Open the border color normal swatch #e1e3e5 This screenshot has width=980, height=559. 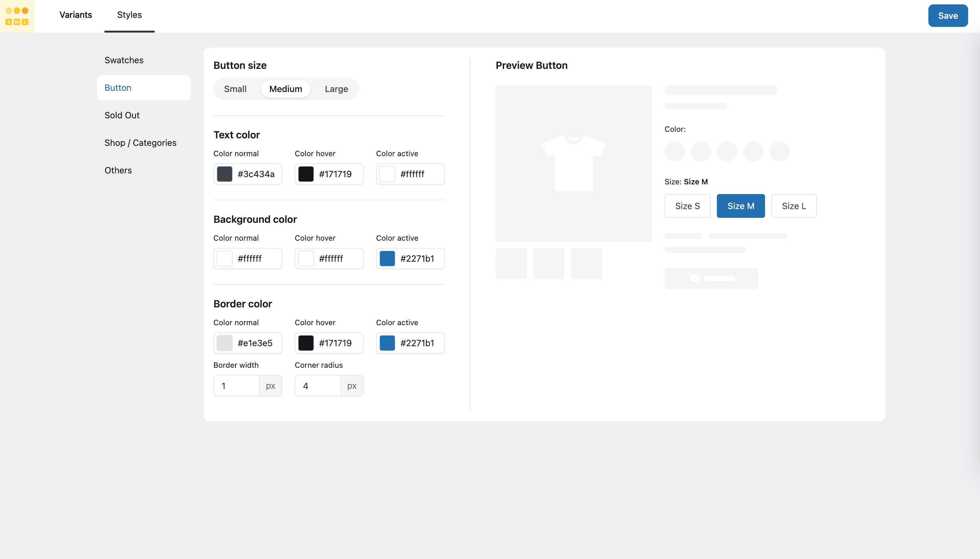[x=225, y=343]
